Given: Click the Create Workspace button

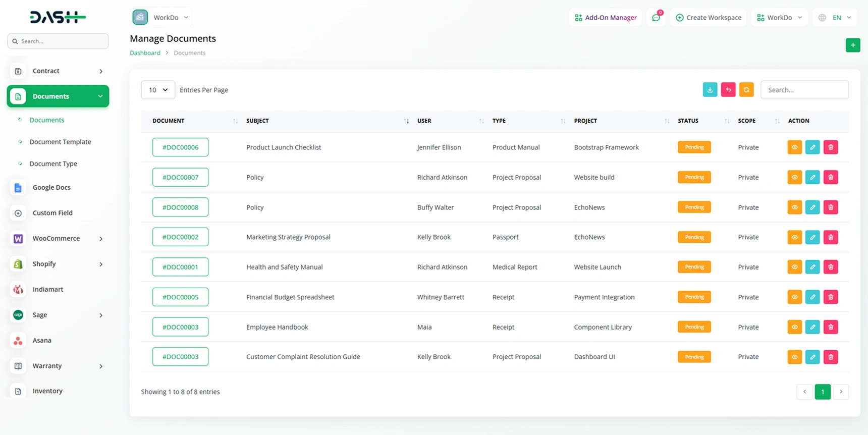Looking at the screenshot, I should (709, 18).
